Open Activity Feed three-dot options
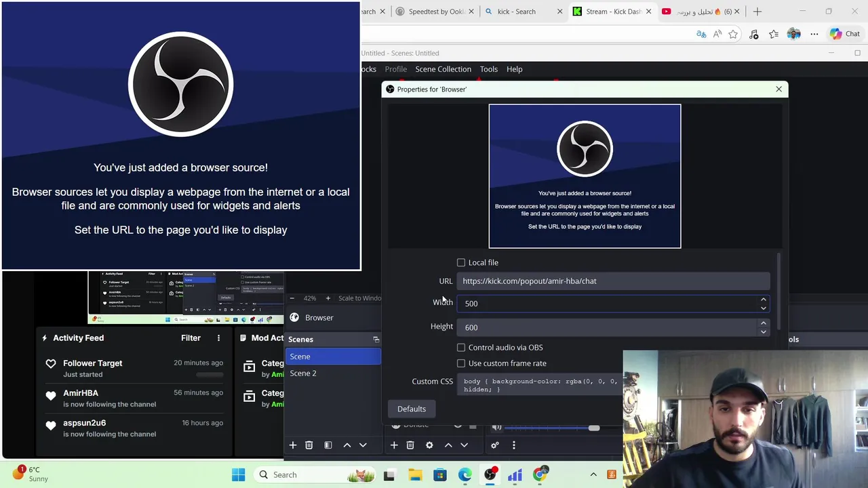Image resolution: width=868 pixels, height=488 pixels. pos(218,338)
